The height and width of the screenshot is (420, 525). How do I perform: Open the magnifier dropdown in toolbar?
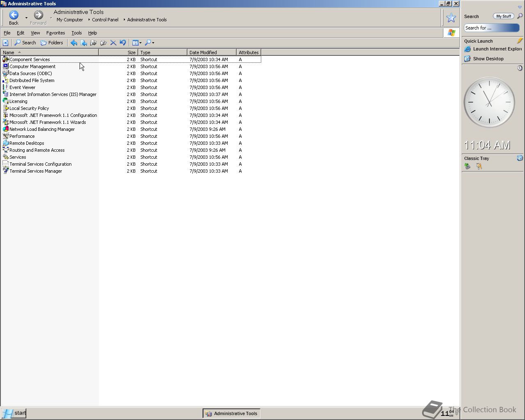point(150,43)
